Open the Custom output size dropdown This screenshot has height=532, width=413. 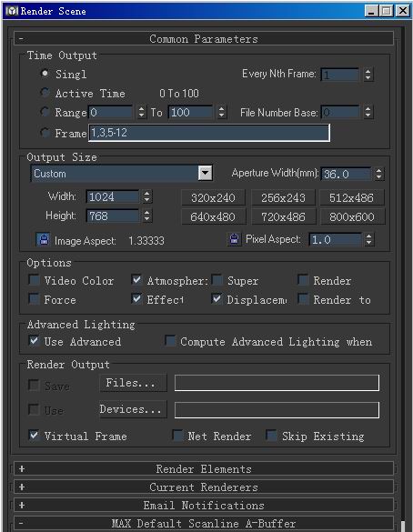point(205,174)
